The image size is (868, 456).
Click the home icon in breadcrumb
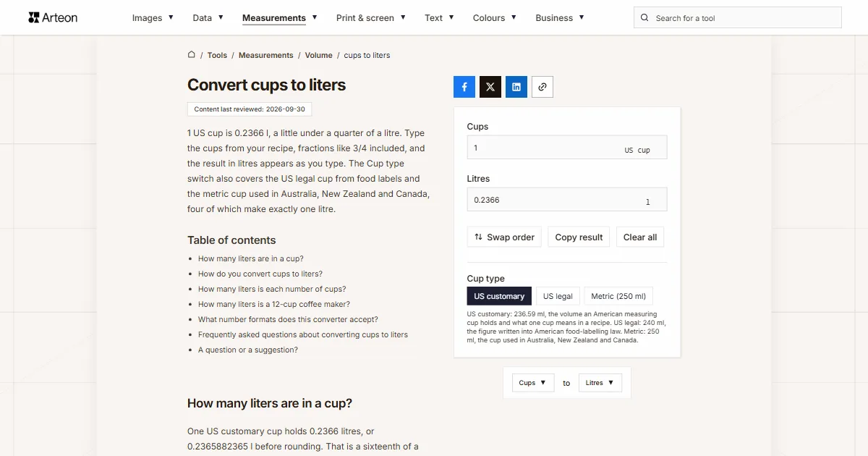192,54
